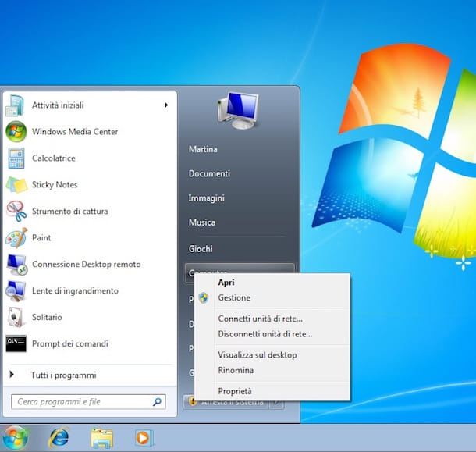Launch Strumento di cattura scissors icon
This screenshot has height=452, width=476.
tap(16, 211)
